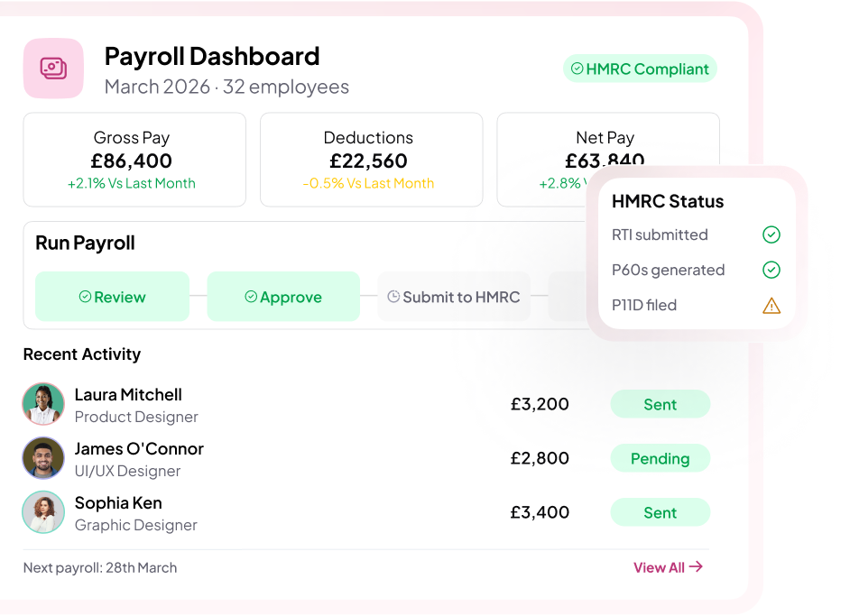The width and height of the screenshot is (850, 616).
Task: Open the Deductions summary card
Action: click(368, 160)
